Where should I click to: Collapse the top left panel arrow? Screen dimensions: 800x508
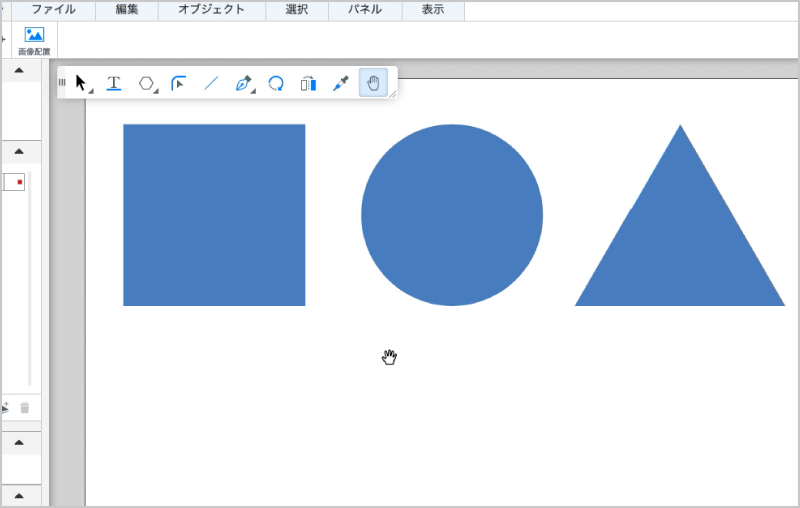[19, 70]
